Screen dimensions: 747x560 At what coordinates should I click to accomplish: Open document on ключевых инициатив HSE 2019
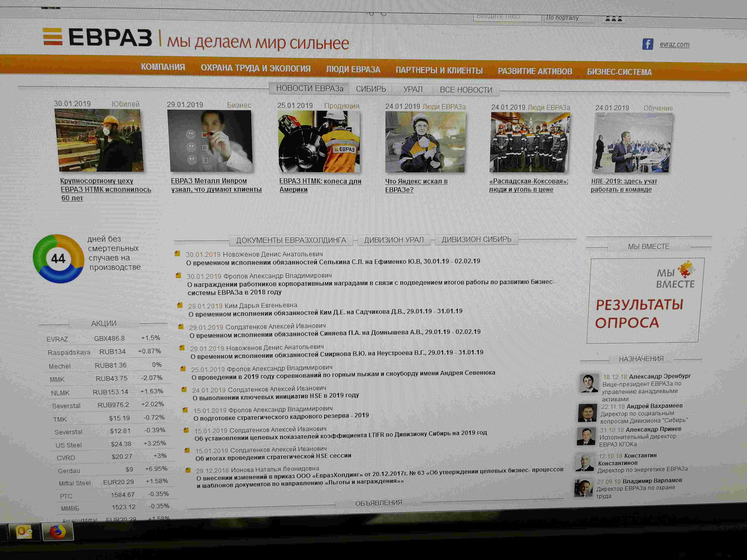click(x=276, y=396)
